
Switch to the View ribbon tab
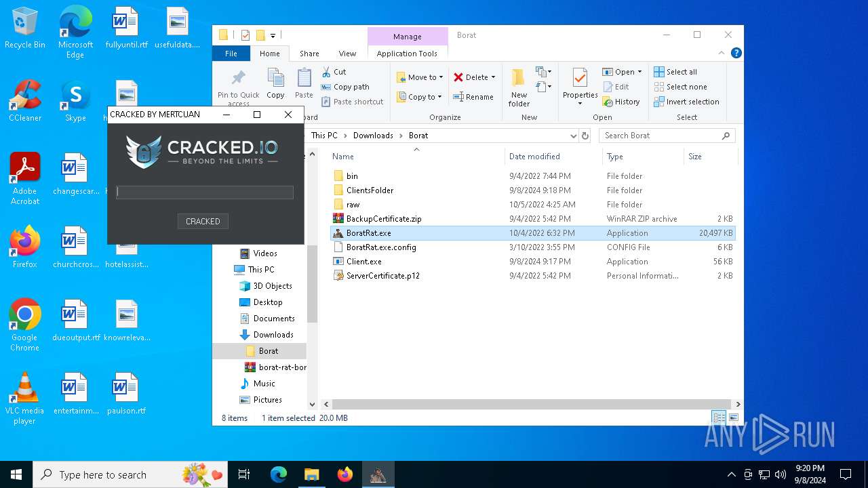coord(347,54)
